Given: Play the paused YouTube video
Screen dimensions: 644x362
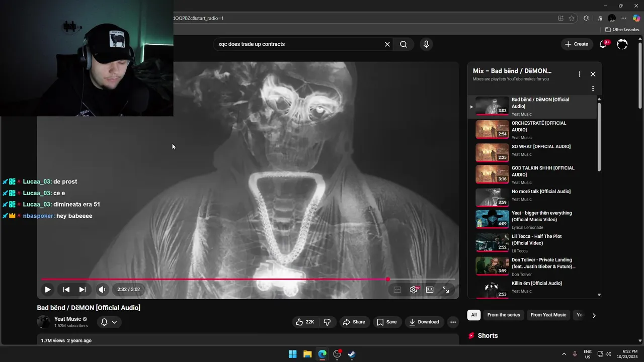Looking at the screenshot, I should [47, 290].
